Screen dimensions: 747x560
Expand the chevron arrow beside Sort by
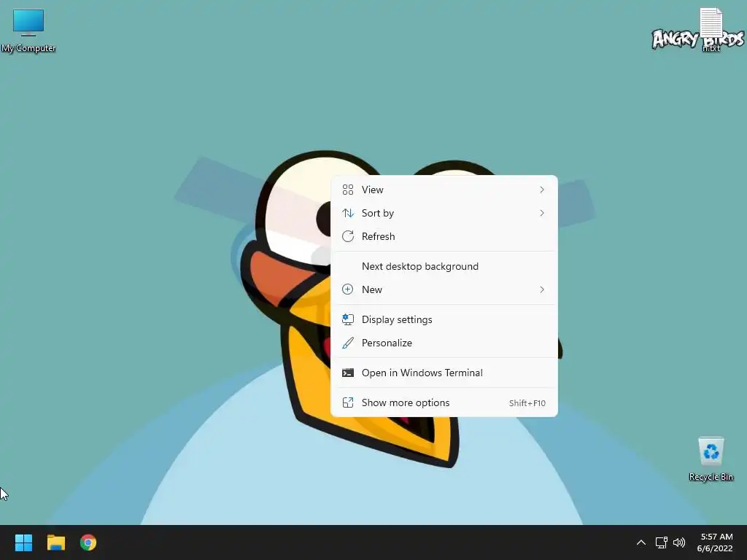click(542, 213)
